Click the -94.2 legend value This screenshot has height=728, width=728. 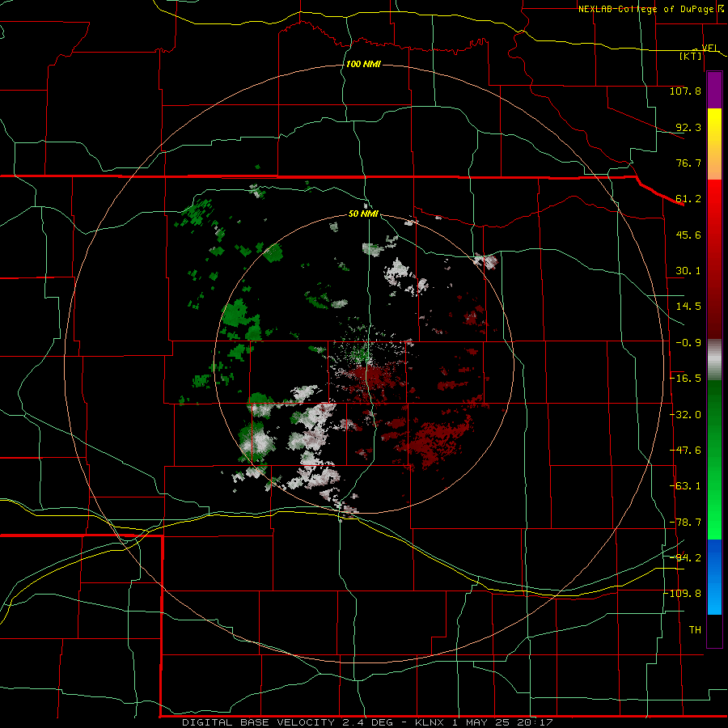tap(685, 558)
